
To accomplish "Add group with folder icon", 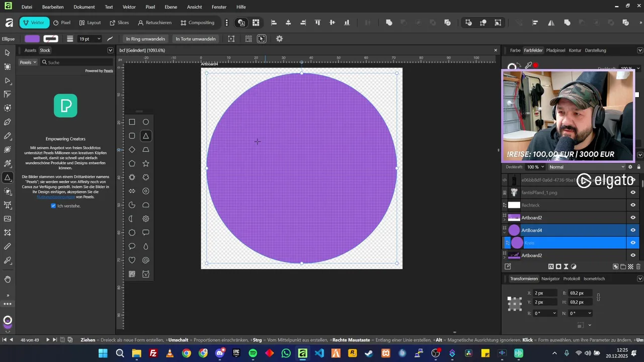I will pyautogui.click(x=623, y=266).
